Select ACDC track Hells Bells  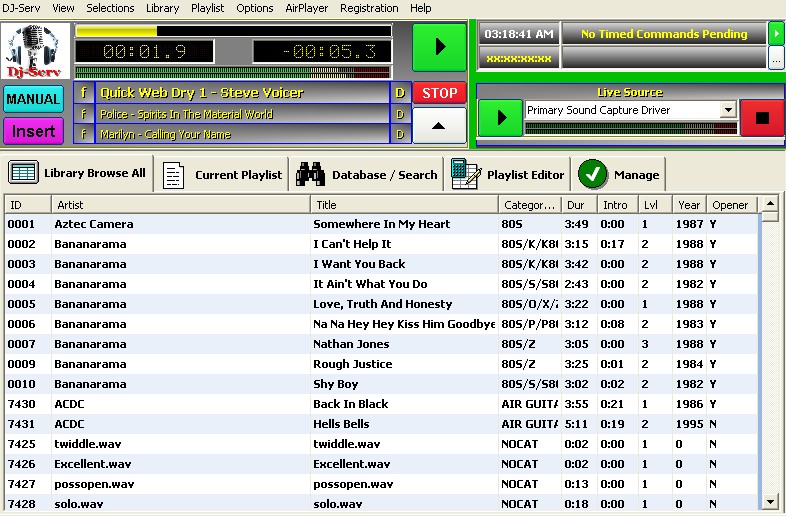coord(381,424)
